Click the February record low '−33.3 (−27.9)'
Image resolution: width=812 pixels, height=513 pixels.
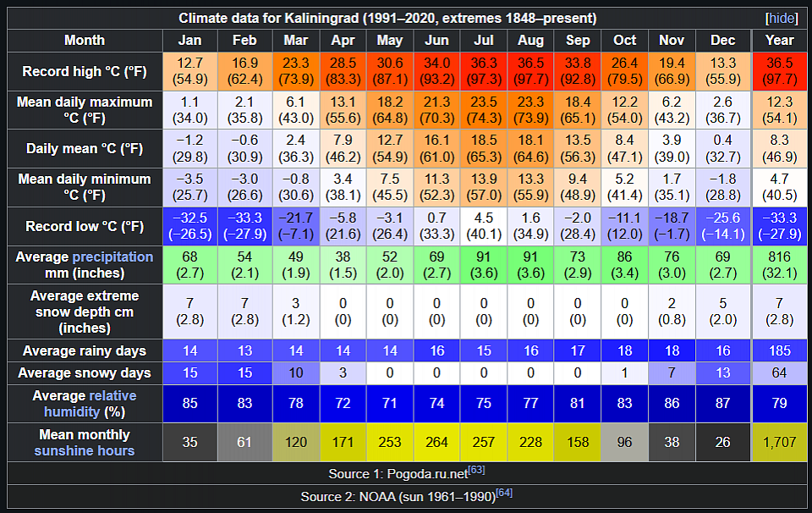[x=244, y=226]
